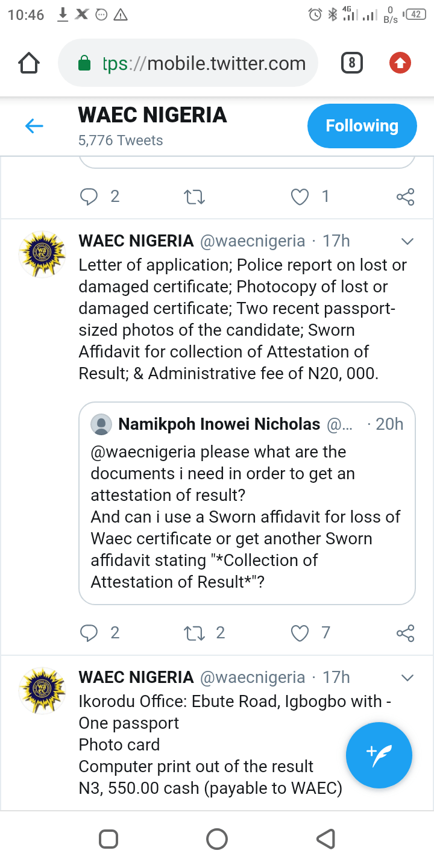Share the top partially visible tweet

pos(405,197)
